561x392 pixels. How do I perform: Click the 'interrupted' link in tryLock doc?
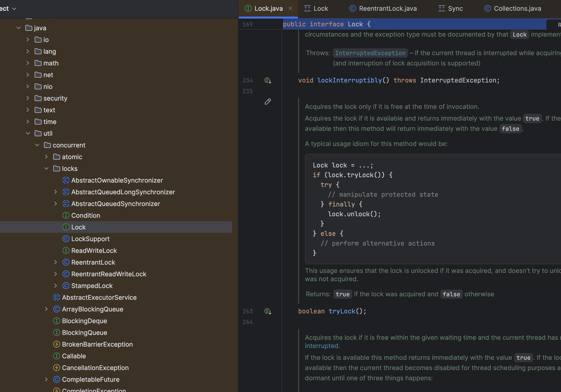pos(322,346)
